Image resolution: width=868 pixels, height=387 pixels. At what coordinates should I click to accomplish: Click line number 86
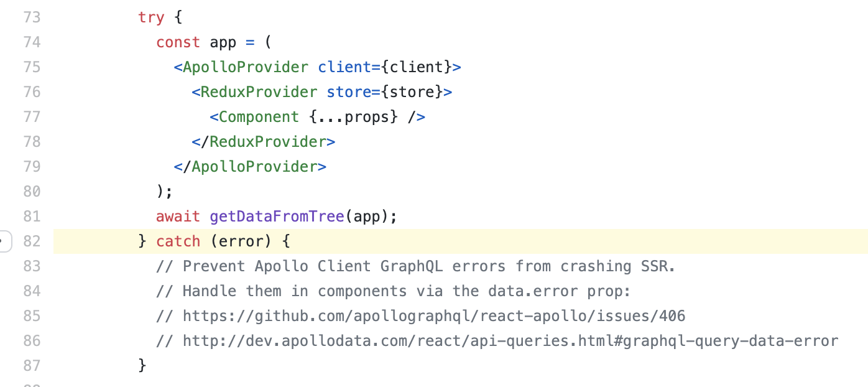(x=32, y=341)
